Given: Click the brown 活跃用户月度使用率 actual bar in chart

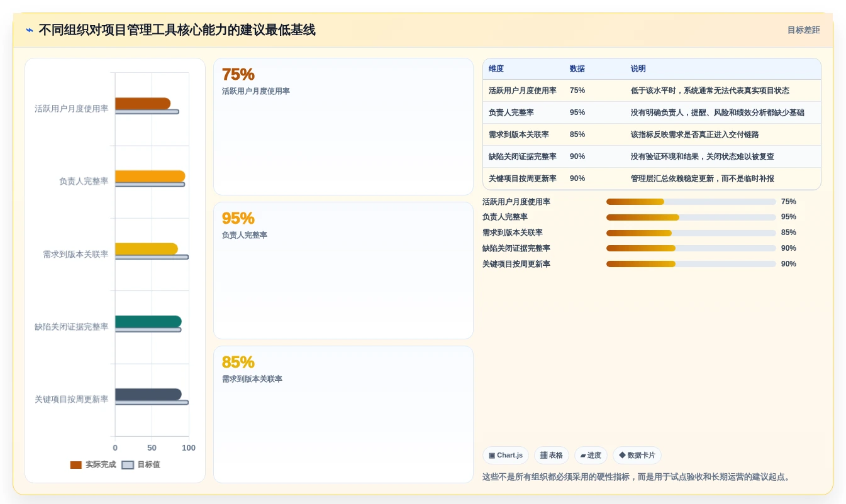Looking at the screenshot, I should point(143,104).
